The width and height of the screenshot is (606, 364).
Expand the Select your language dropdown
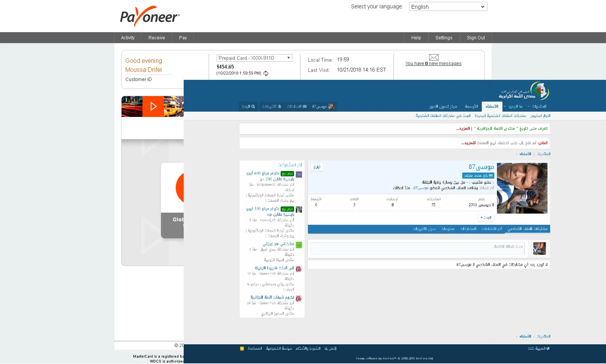(448, 7)
